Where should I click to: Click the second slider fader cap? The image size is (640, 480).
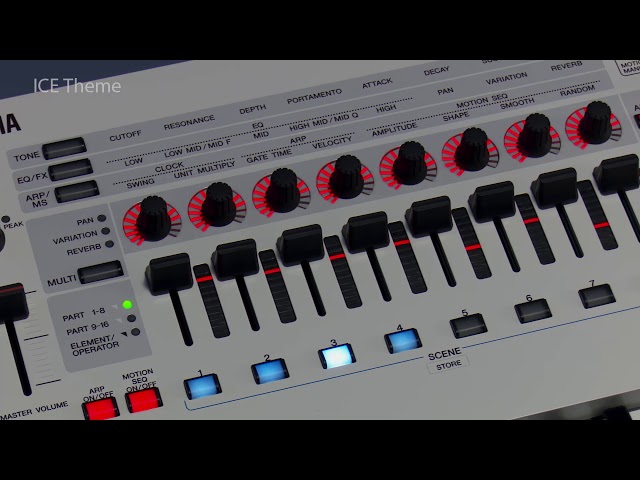point(235,259)
